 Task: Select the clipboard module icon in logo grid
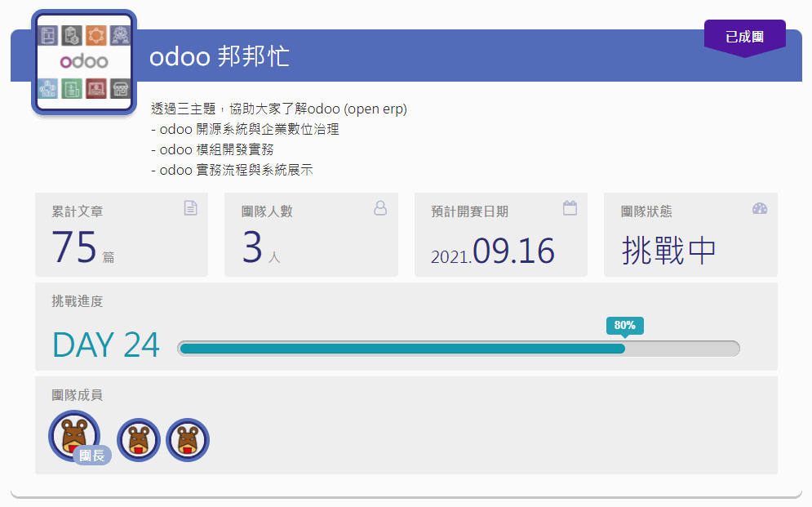pyautogui.click(x=72, y=35)
